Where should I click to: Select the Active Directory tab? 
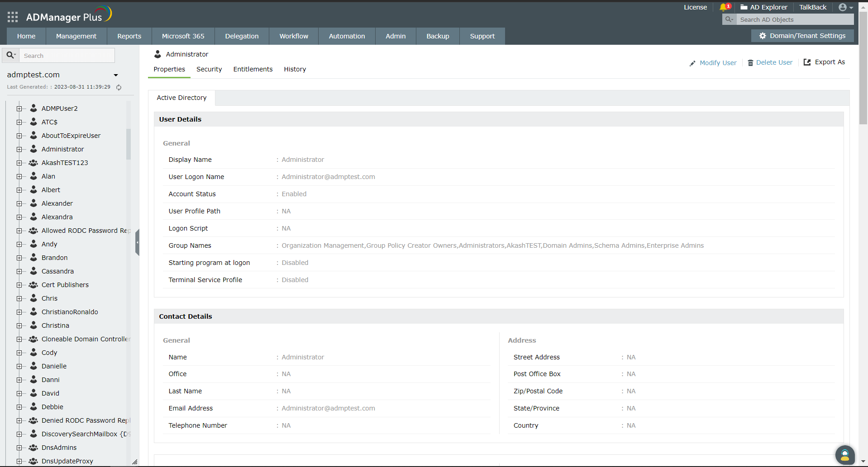[181, 98]
